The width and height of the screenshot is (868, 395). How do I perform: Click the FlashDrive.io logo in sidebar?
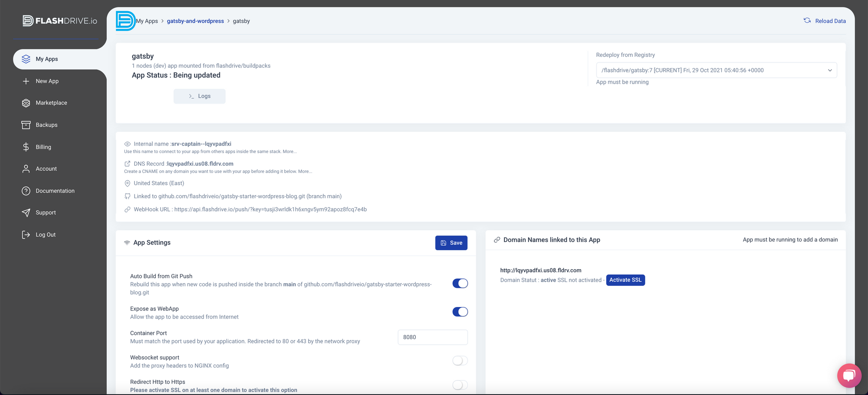[60, 21]
